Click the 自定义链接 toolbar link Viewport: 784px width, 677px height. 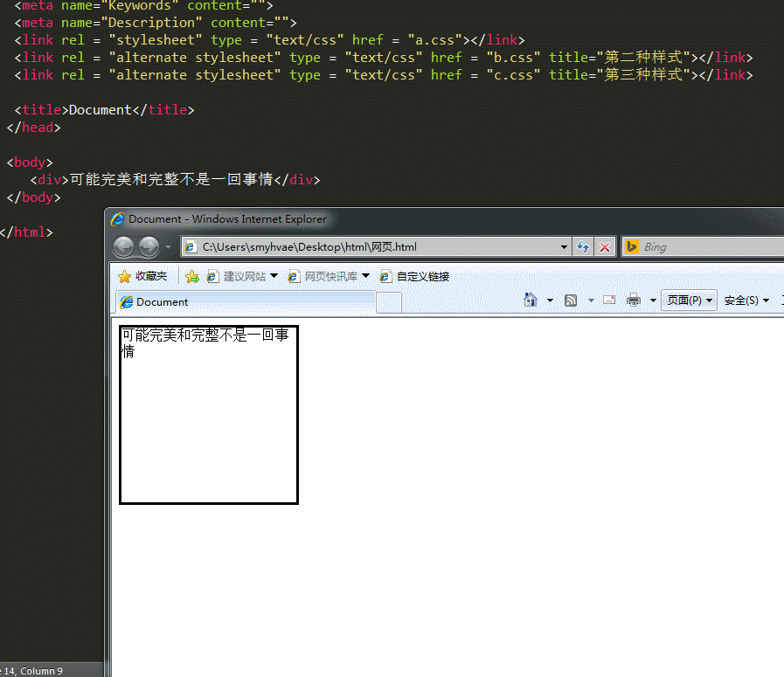point(423,275)
